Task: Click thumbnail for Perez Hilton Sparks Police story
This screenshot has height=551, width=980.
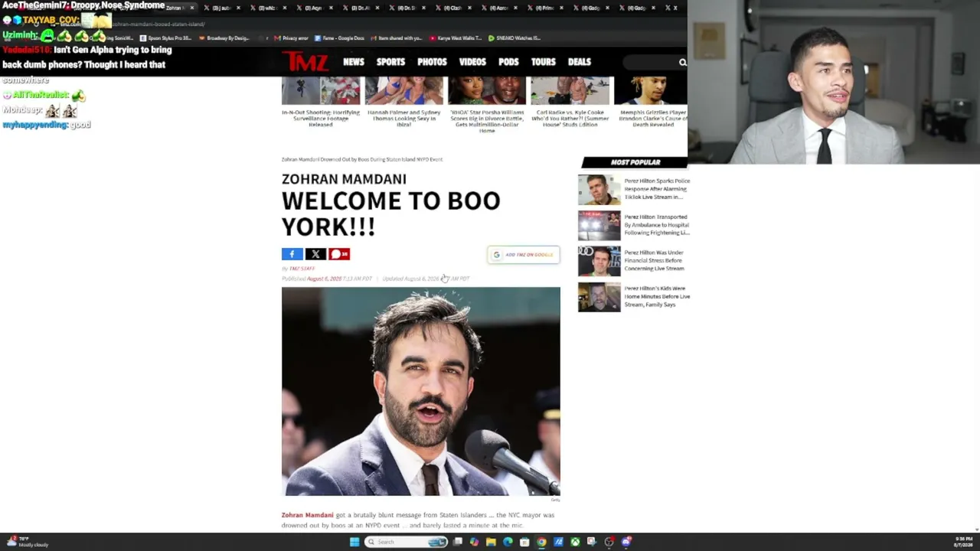Action: 599,190
